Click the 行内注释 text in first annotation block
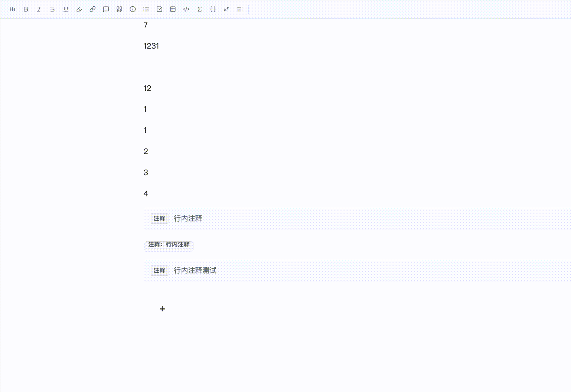The height and width of the screenshot is (392, 571). (x=188, y=219)
